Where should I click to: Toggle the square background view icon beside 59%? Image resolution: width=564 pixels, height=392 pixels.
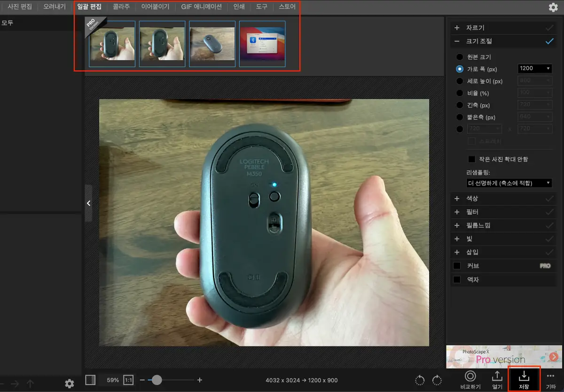point(91,380)
